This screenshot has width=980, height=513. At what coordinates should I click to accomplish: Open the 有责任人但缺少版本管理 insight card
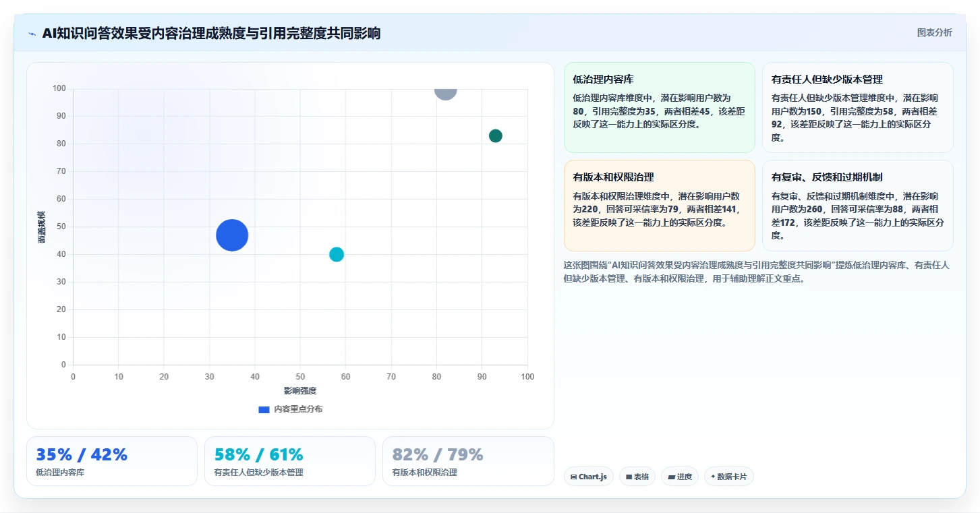point(857,108)
